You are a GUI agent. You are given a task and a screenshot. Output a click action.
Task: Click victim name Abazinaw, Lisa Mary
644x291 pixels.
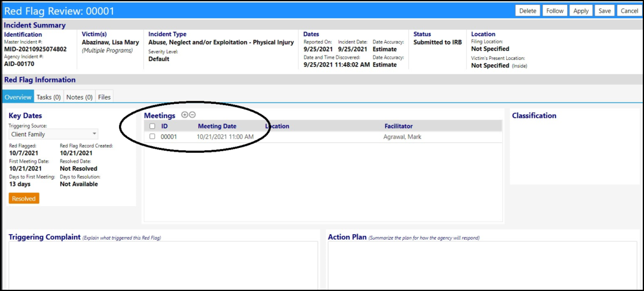click(x=110, y=42)
